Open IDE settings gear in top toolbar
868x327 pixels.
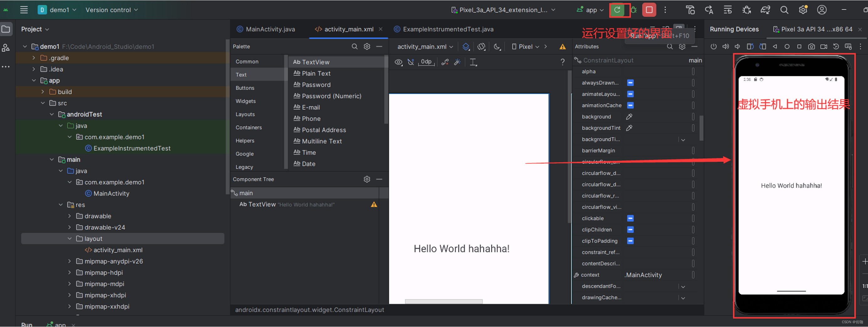click(x=803, y=10)
